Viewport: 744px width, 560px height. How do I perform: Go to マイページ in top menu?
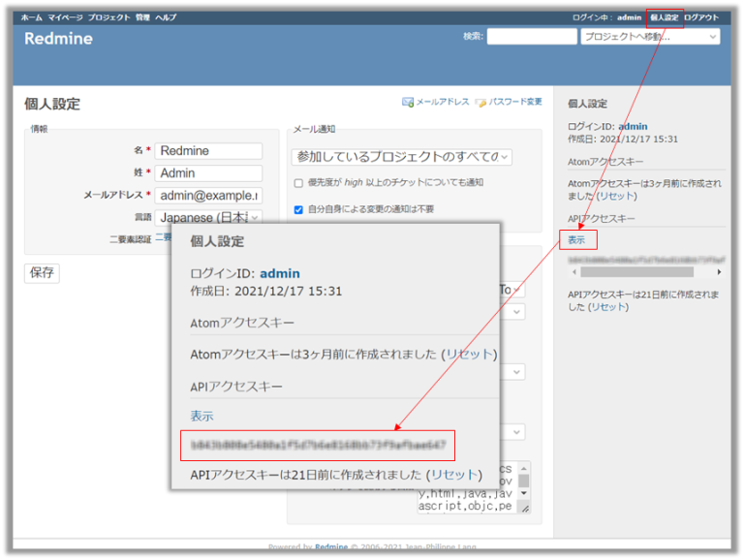click(x=65, y=17)
